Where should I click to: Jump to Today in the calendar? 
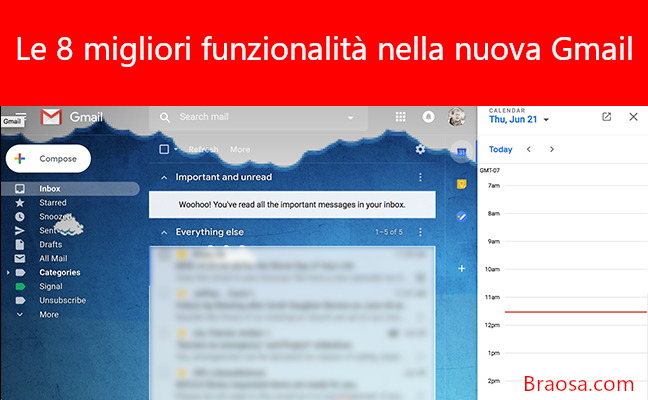pyautogui.click(x=500, y=149)
